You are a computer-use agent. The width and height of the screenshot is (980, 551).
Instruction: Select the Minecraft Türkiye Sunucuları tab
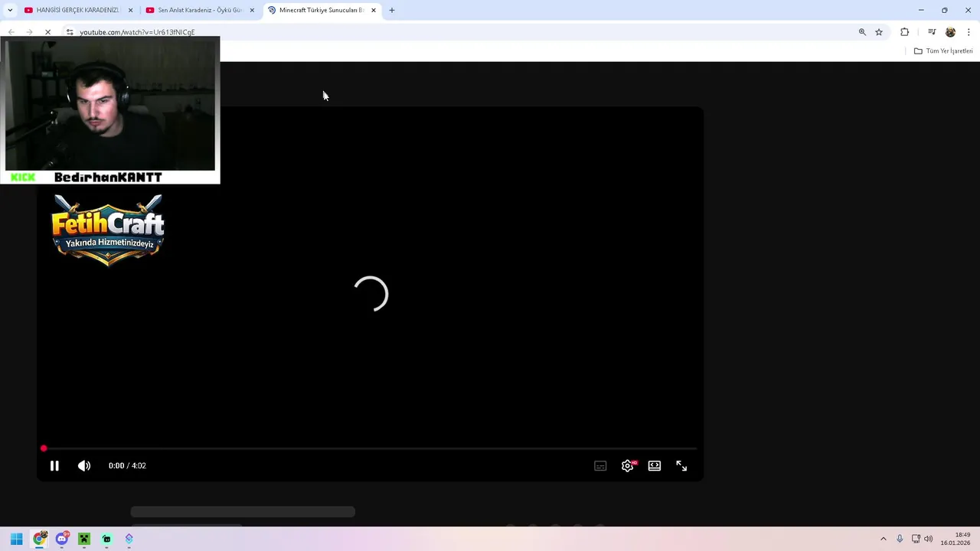coord(320,10)
